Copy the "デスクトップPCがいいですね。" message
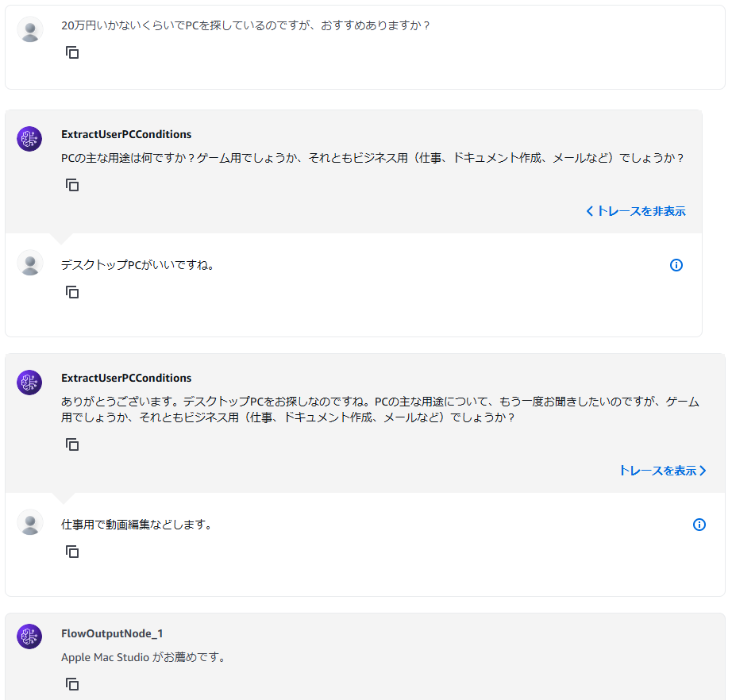Screen dimensions: 732x700 72,292
